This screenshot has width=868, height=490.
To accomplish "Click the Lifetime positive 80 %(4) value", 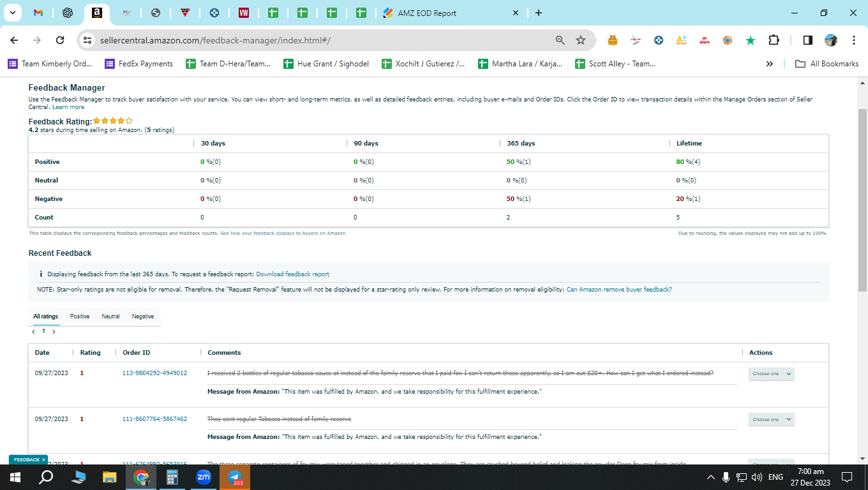I will 688,162.
